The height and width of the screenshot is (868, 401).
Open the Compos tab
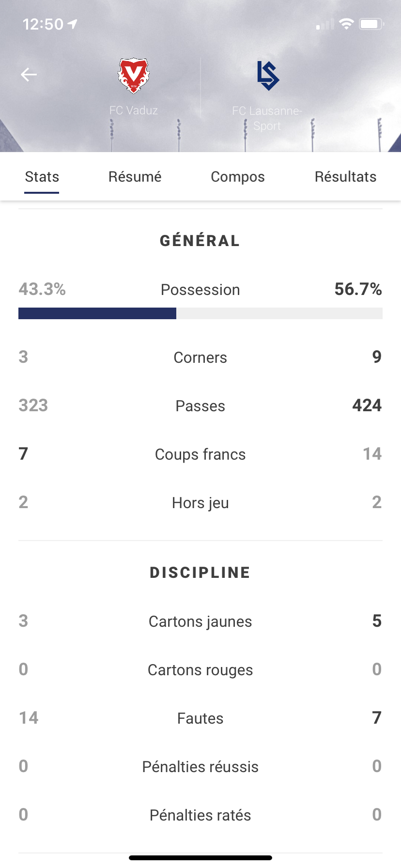(x=237, y=177)
